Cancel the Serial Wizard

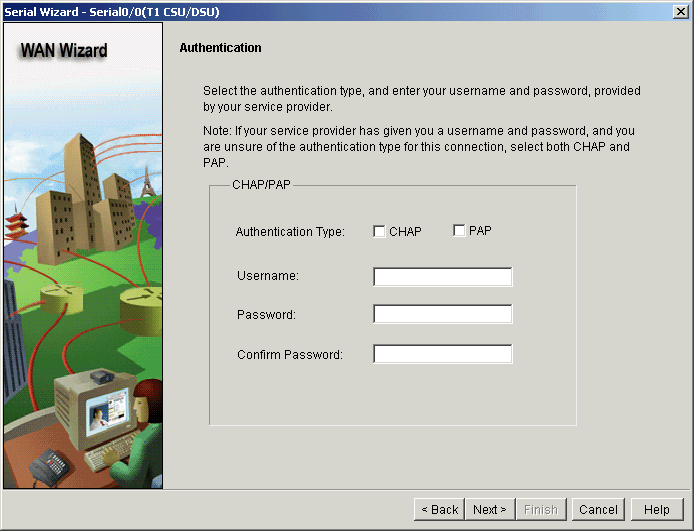pos(598,510)
